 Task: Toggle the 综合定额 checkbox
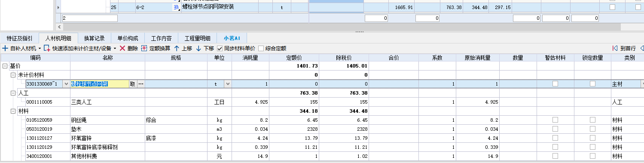coord(261,49)
